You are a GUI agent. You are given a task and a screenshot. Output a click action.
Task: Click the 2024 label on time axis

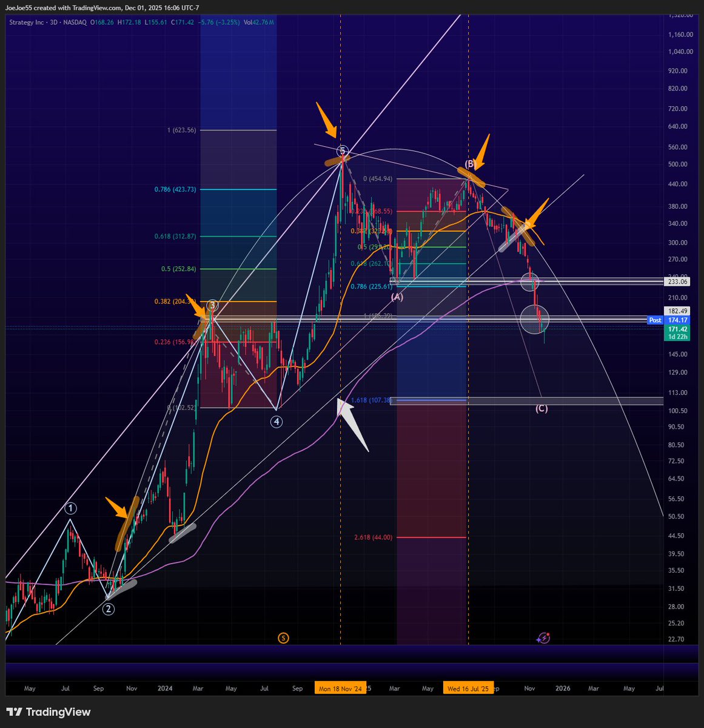(165, 689)
